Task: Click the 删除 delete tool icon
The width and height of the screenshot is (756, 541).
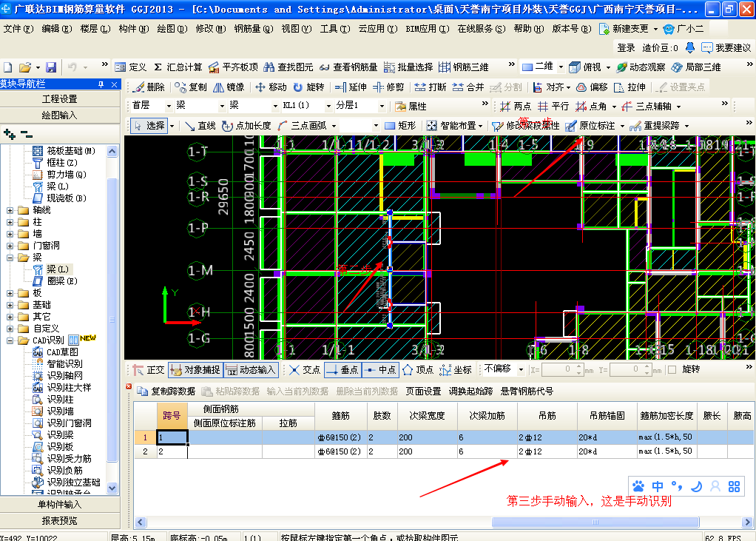Action: click(139, 87)
